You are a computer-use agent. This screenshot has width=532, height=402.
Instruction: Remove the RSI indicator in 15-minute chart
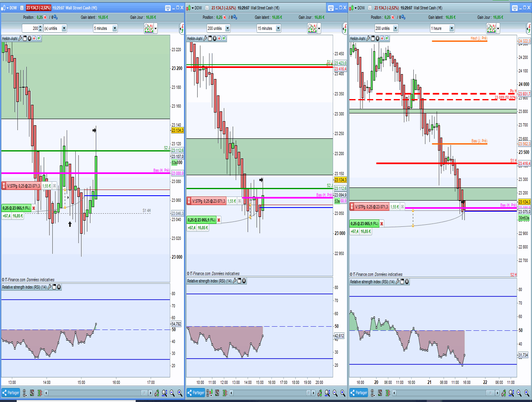pos(244,281)
